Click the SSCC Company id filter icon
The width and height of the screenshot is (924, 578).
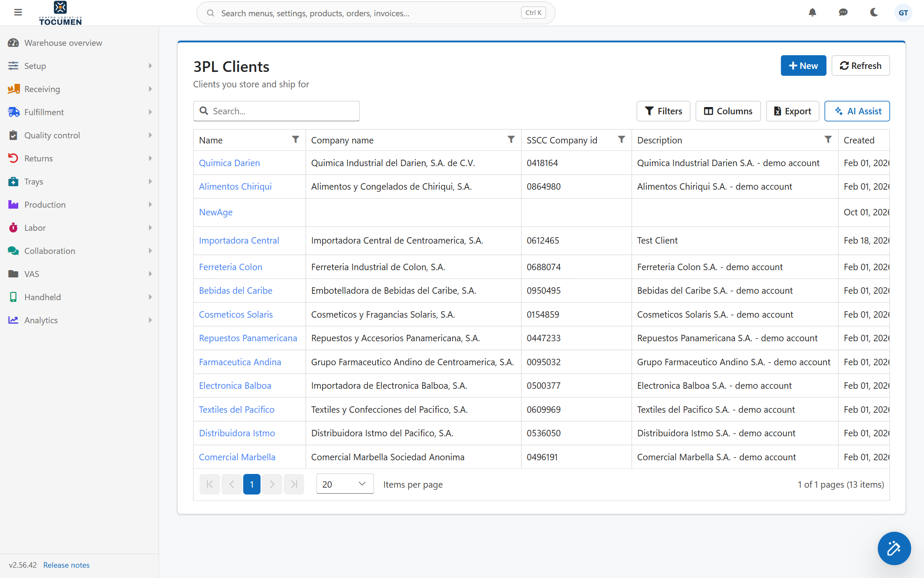[622, 140]
